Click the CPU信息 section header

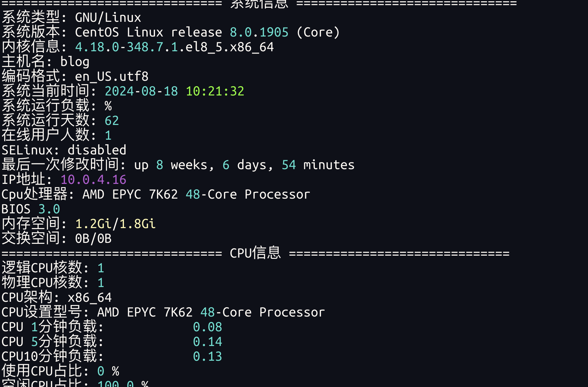[255, 253]
